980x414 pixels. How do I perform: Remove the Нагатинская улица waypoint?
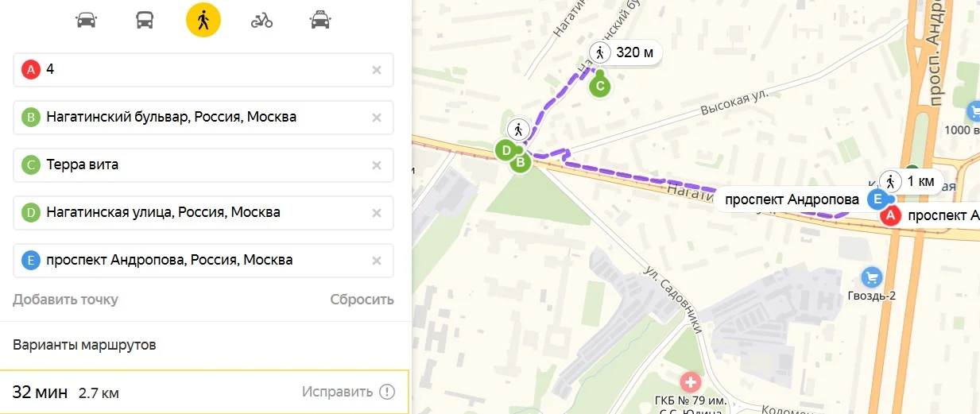click(377, 213)
